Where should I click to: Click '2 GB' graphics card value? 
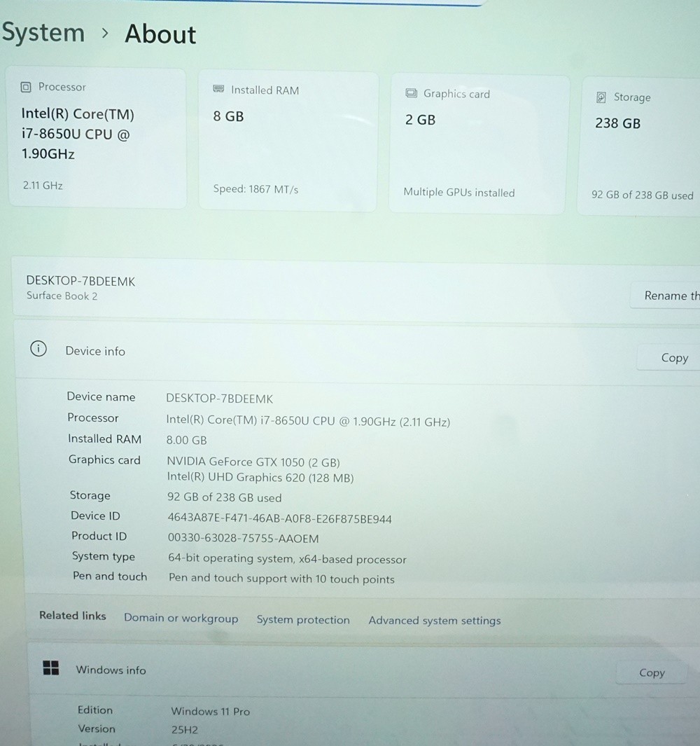420,119
